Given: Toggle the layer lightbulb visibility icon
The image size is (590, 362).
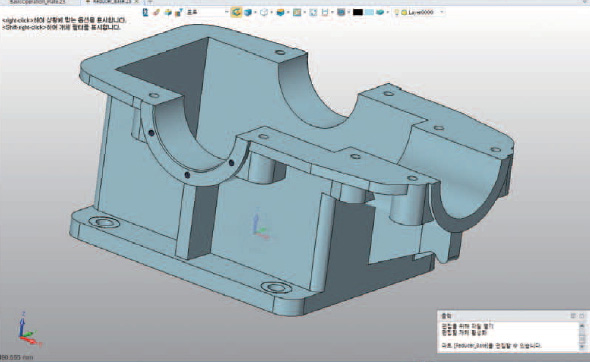Looking at the screenshot, I should [396, 12].
